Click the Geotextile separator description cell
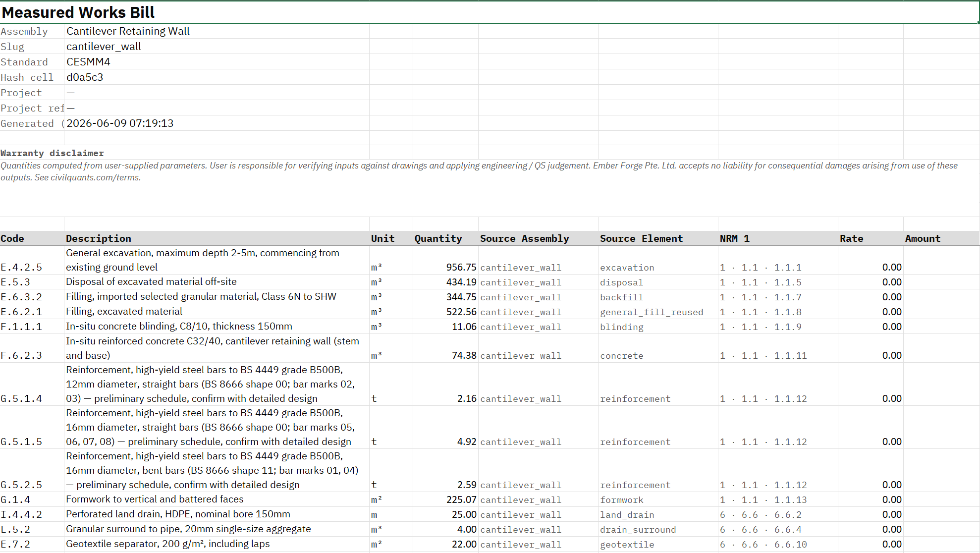This screenshot has height=553, width=980. point(217,544)
